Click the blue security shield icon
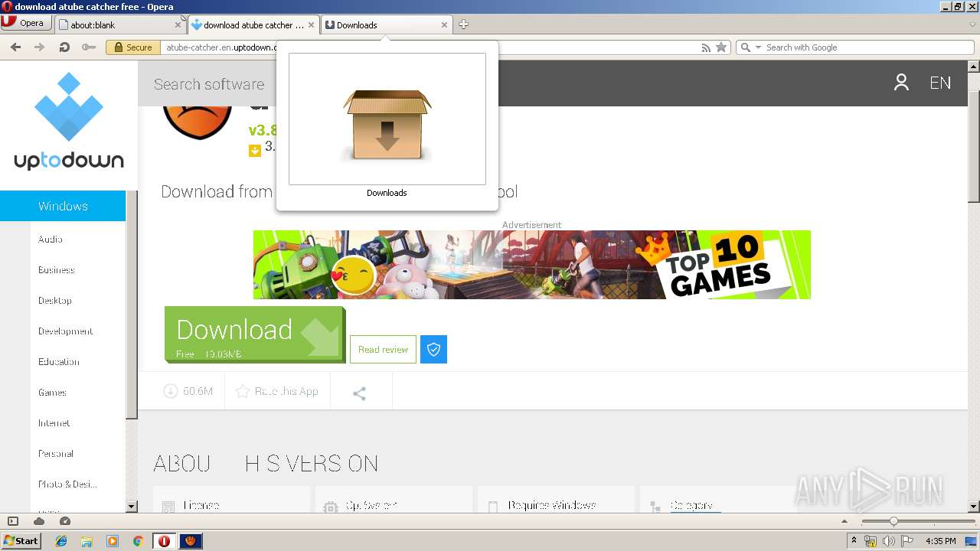The image size is (980, 551). tap(433, 350)
